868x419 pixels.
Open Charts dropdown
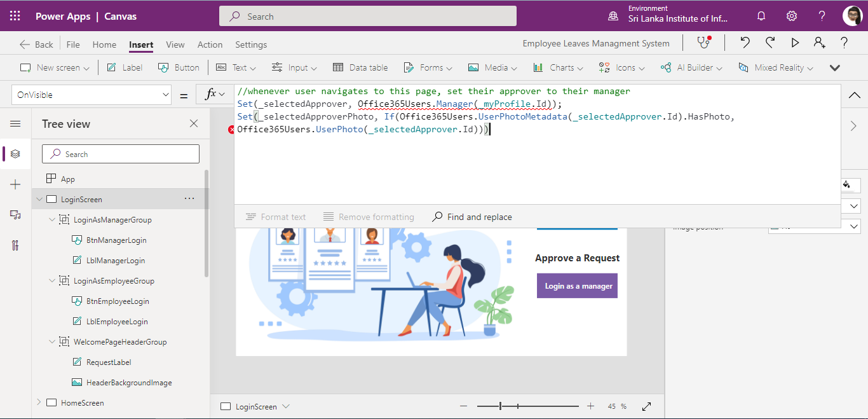(559, 67)
